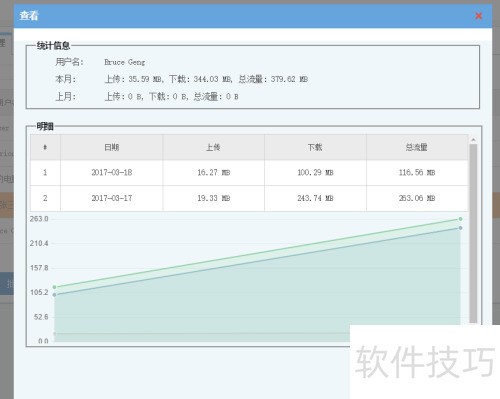Image resolution: width=500 pixels, height=399 pixels.
Task: Click the upload value 16.27 MB
Action: click(213, 173)
